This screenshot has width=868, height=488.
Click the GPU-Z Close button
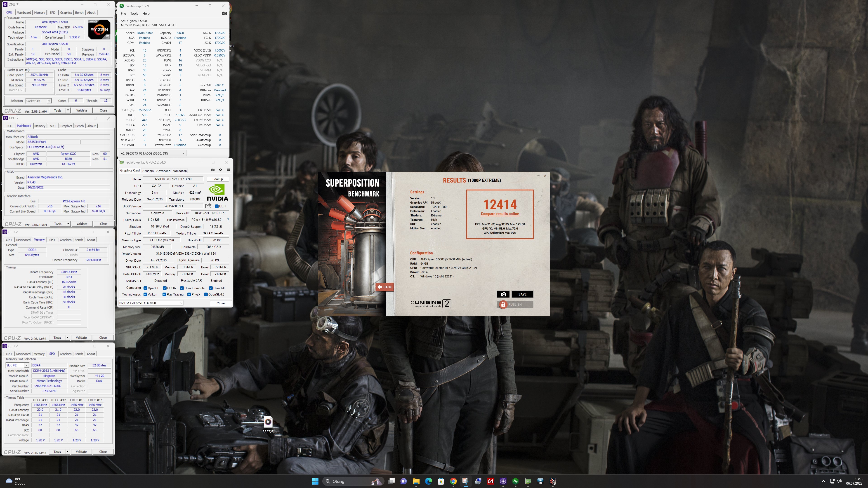[x=220, y=303]
